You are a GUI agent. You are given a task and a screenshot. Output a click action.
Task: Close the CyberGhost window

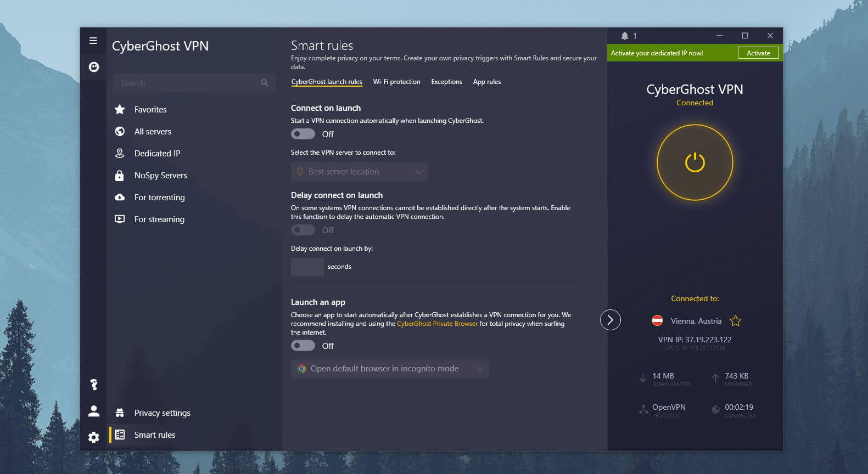pos(770,36)
